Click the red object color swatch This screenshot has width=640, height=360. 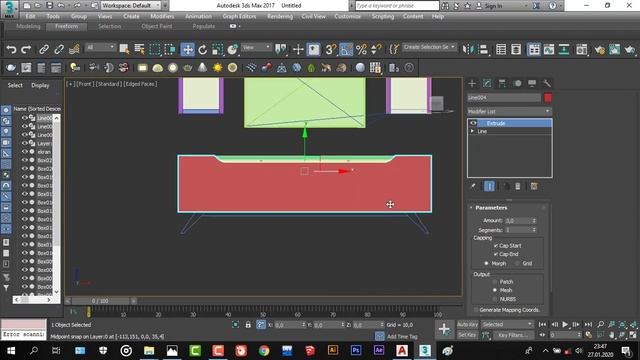(x=548, y=98)
